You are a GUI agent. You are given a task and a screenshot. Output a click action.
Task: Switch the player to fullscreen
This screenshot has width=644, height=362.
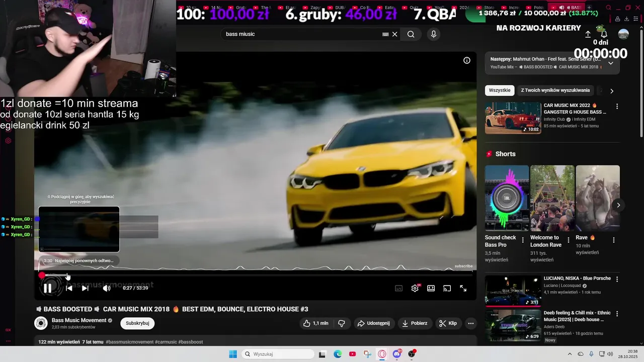tap(463, 288)
